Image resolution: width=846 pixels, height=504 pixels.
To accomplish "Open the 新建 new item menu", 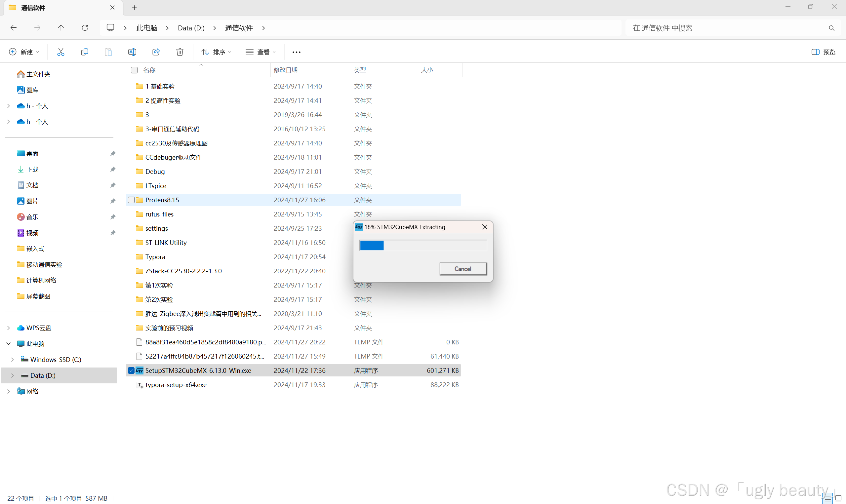I will [x=24, y=52].
